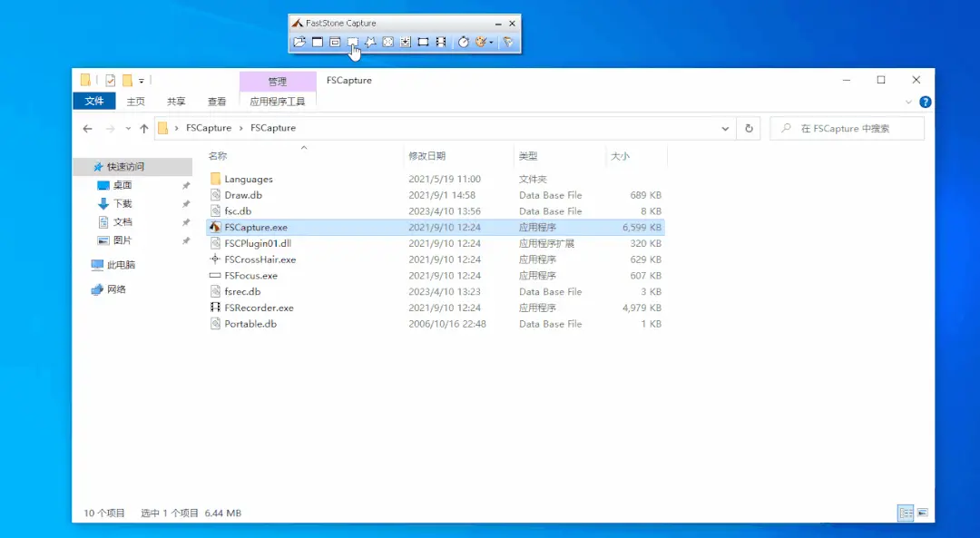Click the Capture Active Window icon

click(x=318, y=41)
